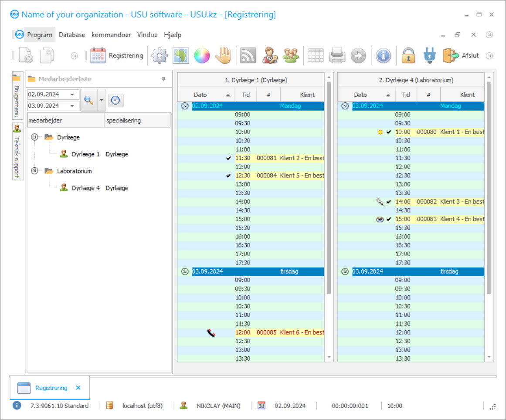Image resolution: width=506 pixels, height=420 pixels.
Task: Click the grey forward arrow toolbar icon
Action: pyautogui.click(x=358, y=55)
